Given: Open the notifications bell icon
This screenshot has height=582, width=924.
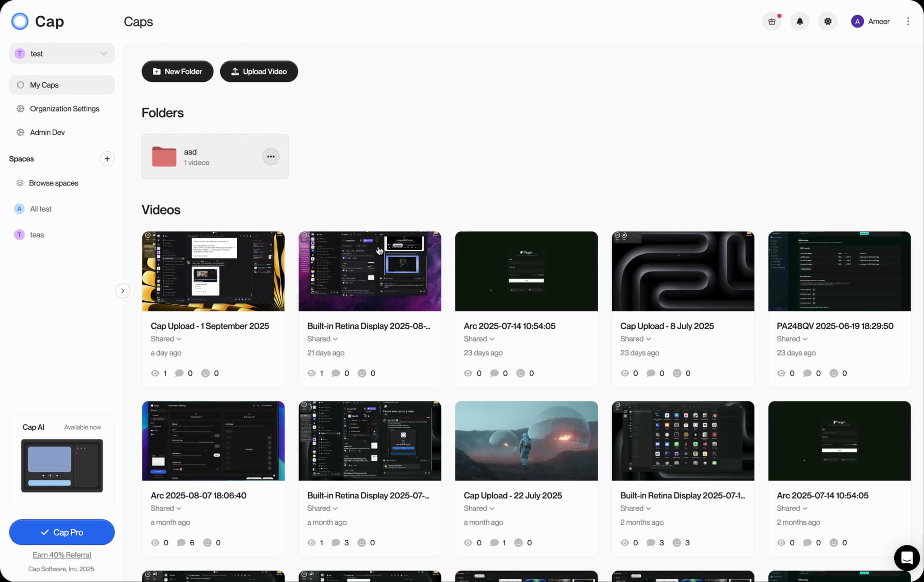Looking at the screenshot, I should point(799,21).
